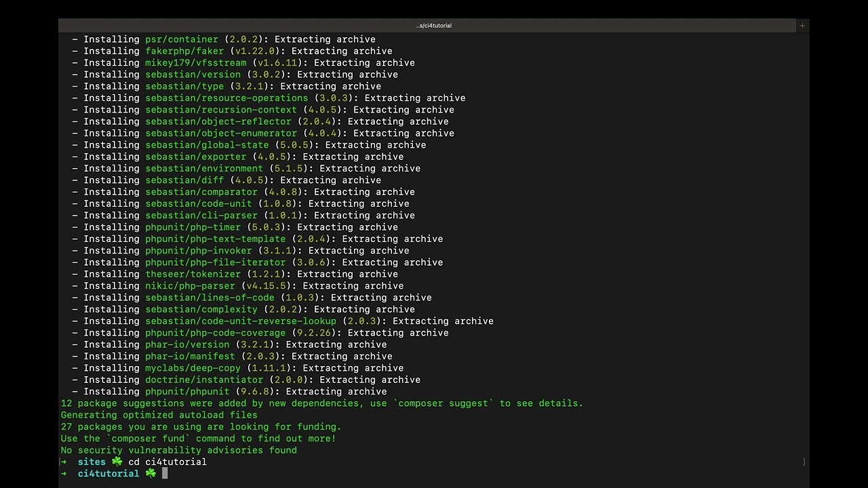Screen dimensions: 868x488
Task: Click the 12 package suggestions message line
Action: 322,403
